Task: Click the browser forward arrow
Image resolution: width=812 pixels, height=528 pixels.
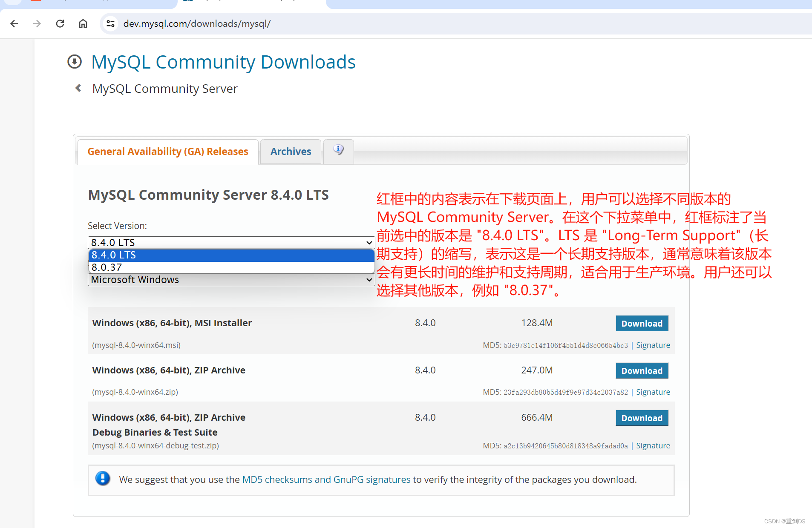Action: click(37, 24)
